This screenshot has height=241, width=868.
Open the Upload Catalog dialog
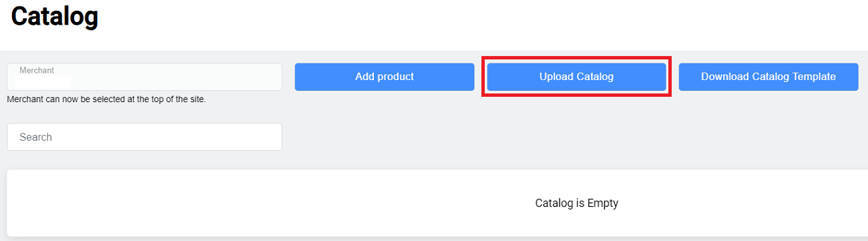coord(576,77)
